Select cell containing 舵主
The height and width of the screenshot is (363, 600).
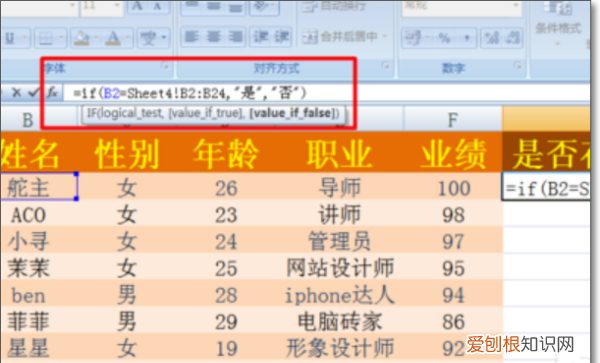tap(39, 187)
